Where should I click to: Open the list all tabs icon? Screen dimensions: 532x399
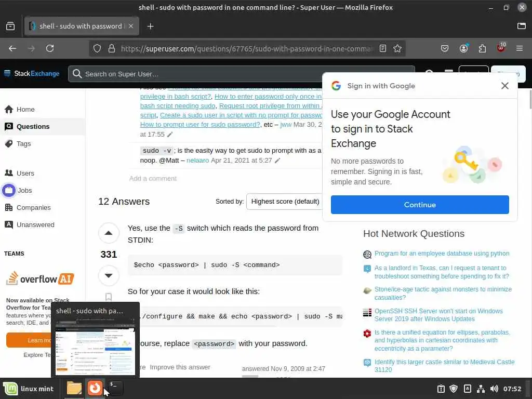[x=522, y=26]
